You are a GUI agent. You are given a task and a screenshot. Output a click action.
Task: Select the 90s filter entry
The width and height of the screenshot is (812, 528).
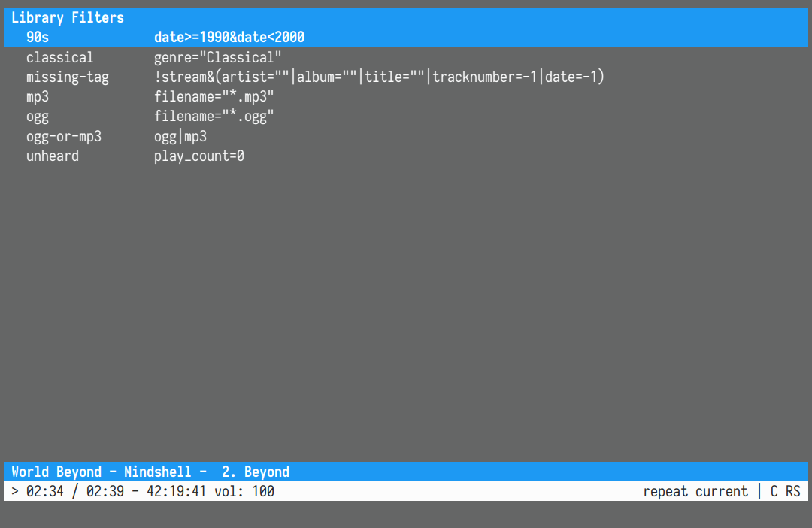(38, 37)
